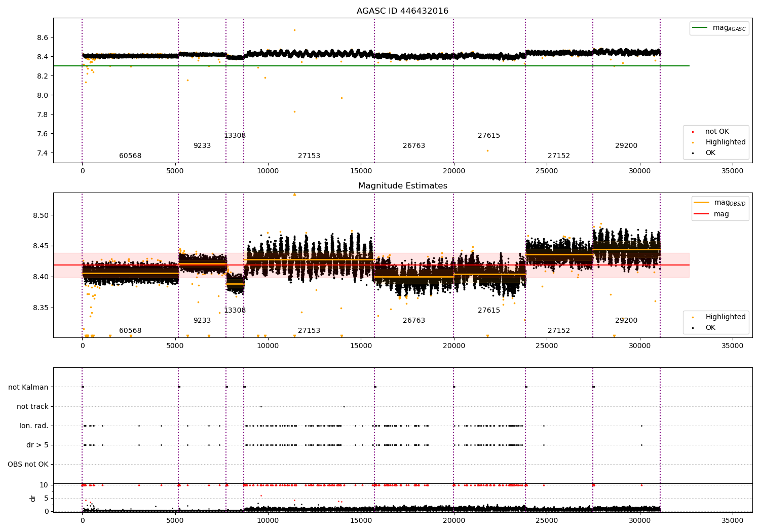760x532 pixels.
Task: Click obsid label 26763 in the top plot
Action: click(x=414, y=146)
